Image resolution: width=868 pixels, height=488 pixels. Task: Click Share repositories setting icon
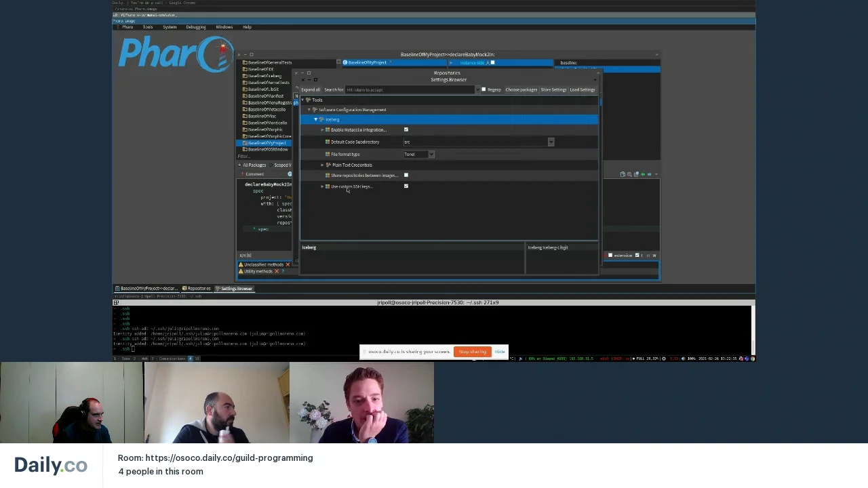point(328,175)
